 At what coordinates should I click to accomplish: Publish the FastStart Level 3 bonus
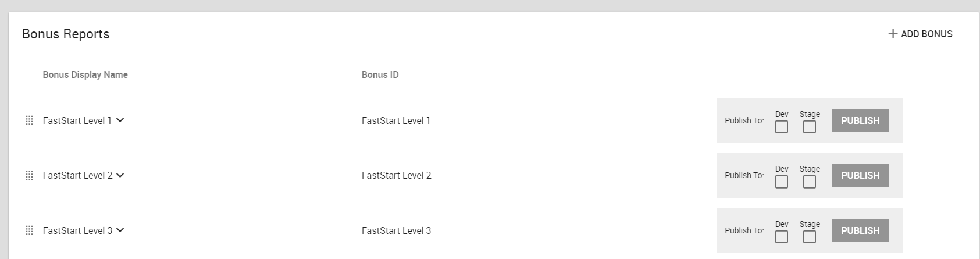[860, 230]
